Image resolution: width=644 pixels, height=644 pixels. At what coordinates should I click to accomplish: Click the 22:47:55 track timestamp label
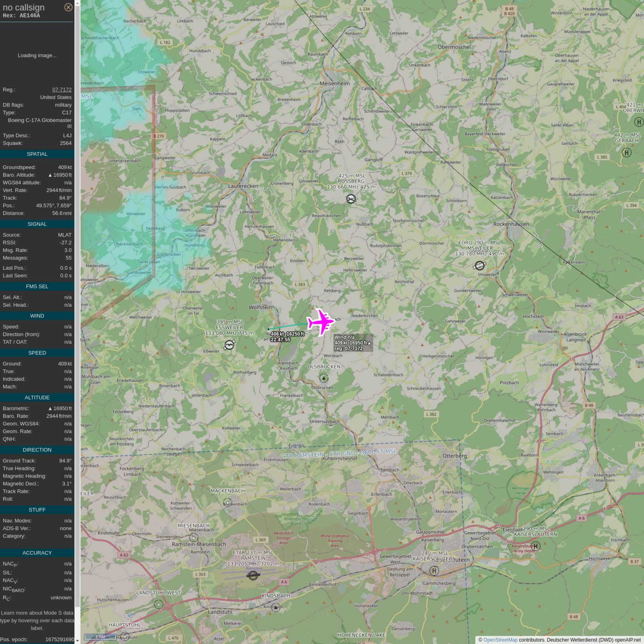(x=280, y=340)
